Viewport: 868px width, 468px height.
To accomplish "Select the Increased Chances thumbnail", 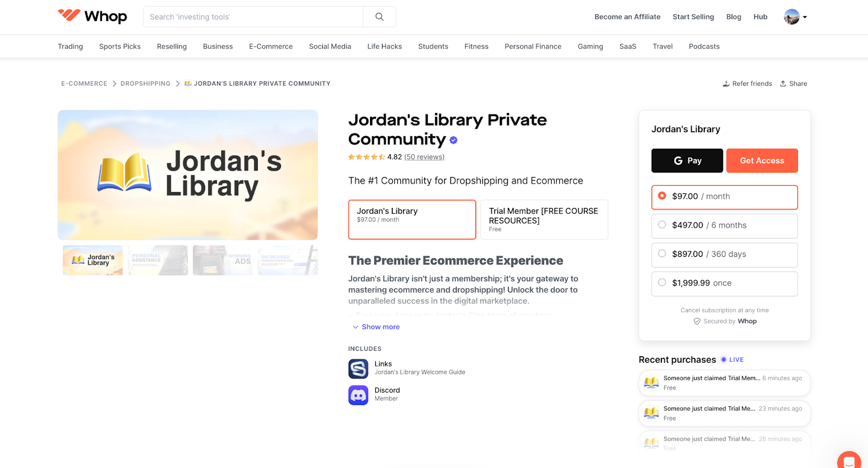I will (x=288, y=260).
